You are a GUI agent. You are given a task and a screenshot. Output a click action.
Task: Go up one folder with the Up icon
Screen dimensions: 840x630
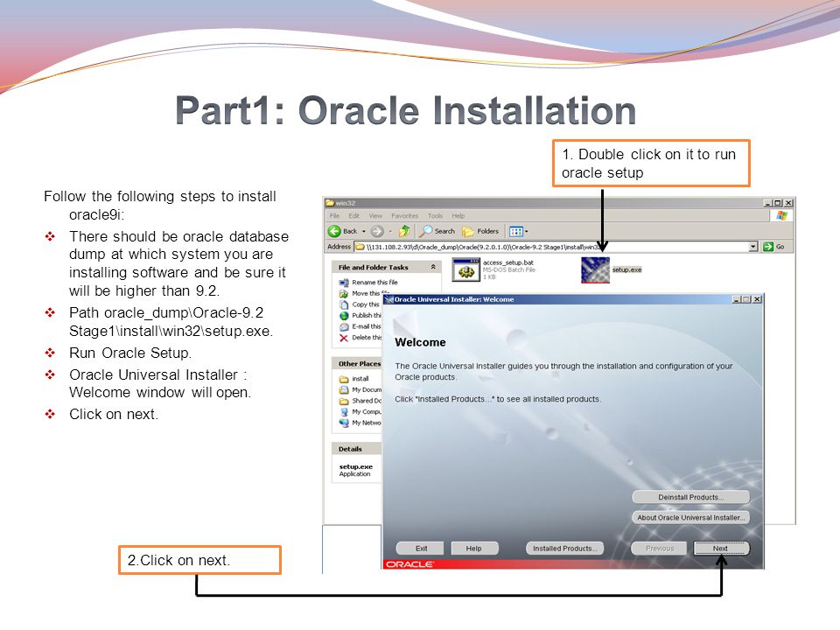[x=404, y=231]
